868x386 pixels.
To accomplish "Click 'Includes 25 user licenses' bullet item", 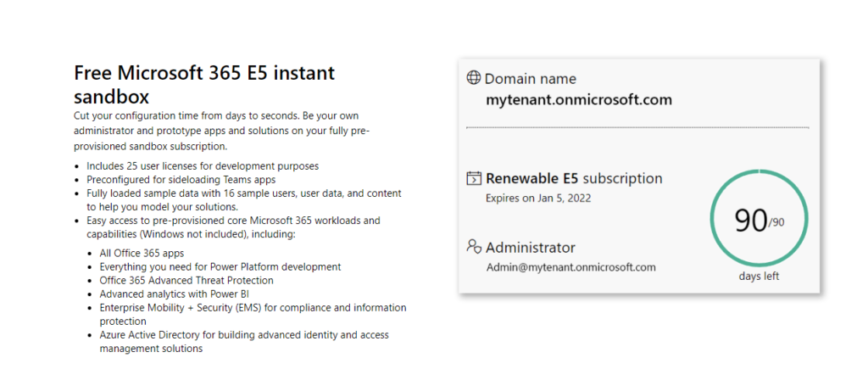I will (203, 165).
